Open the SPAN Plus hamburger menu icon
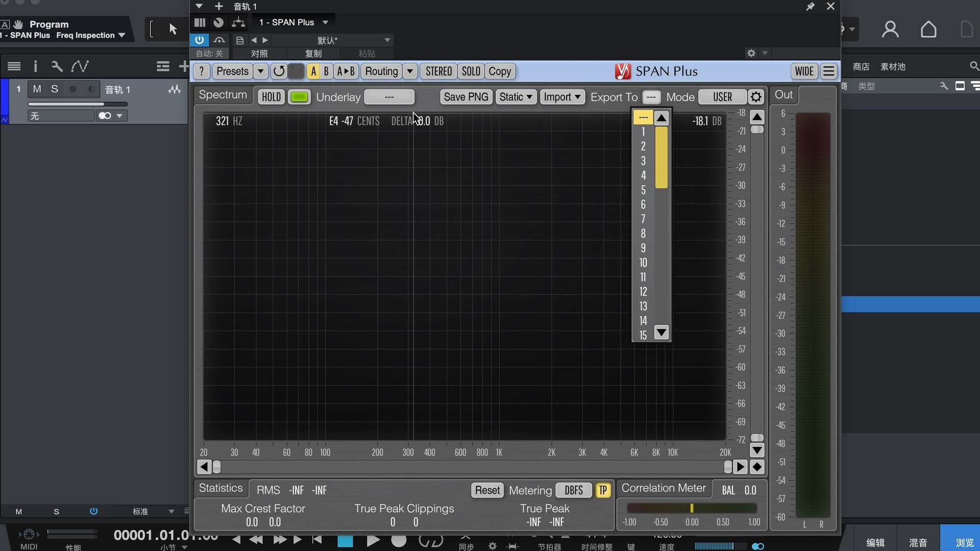The image size is (980, 551). 829,71
